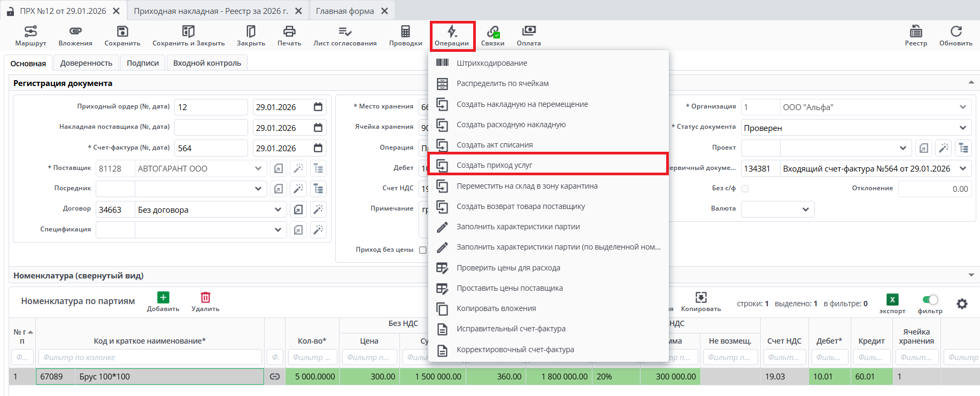Viewport: 980px width, 396px height.
Task: Open the Организация ООО "Альфа" dropdown
Action: (x=963, y=107)
